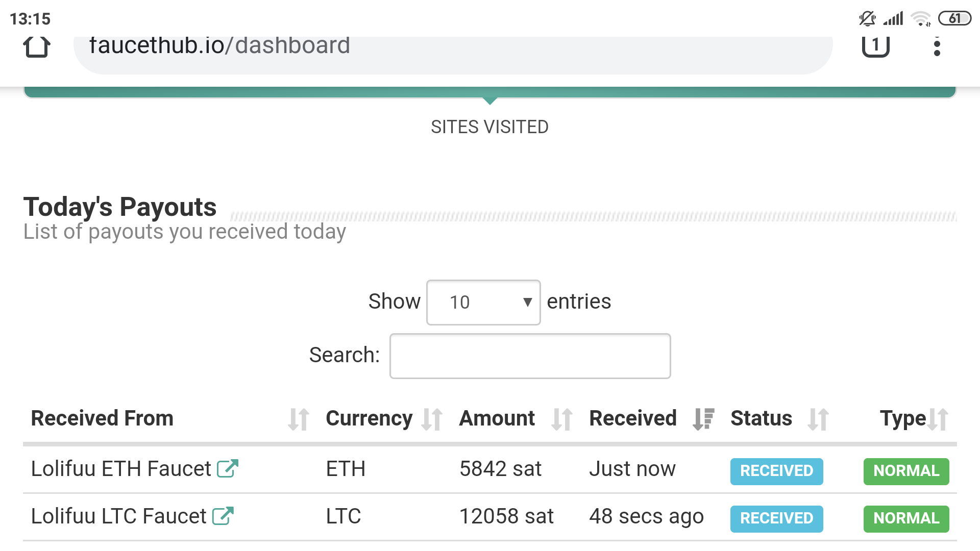This screenshot has width=980, height=551.
Task: Tap the Wi-Fi status icon
Action: coord(921,19)
